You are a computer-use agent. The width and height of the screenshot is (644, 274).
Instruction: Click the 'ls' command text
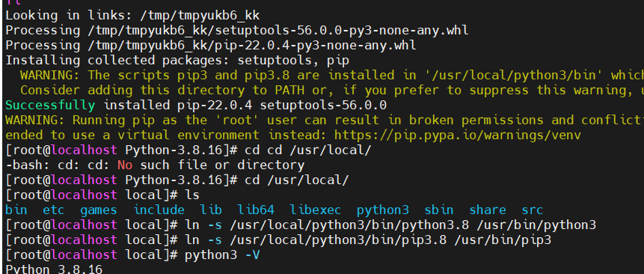click(192, 195)
